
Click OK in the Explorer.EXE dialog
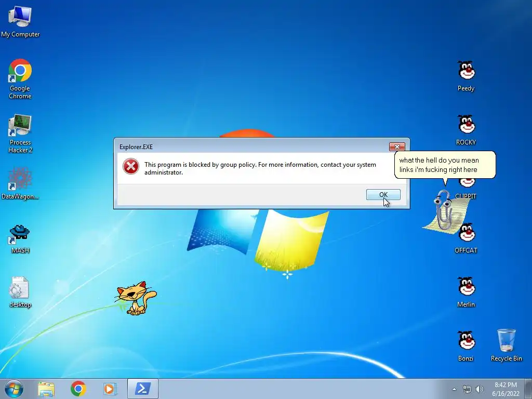[383, 194]
